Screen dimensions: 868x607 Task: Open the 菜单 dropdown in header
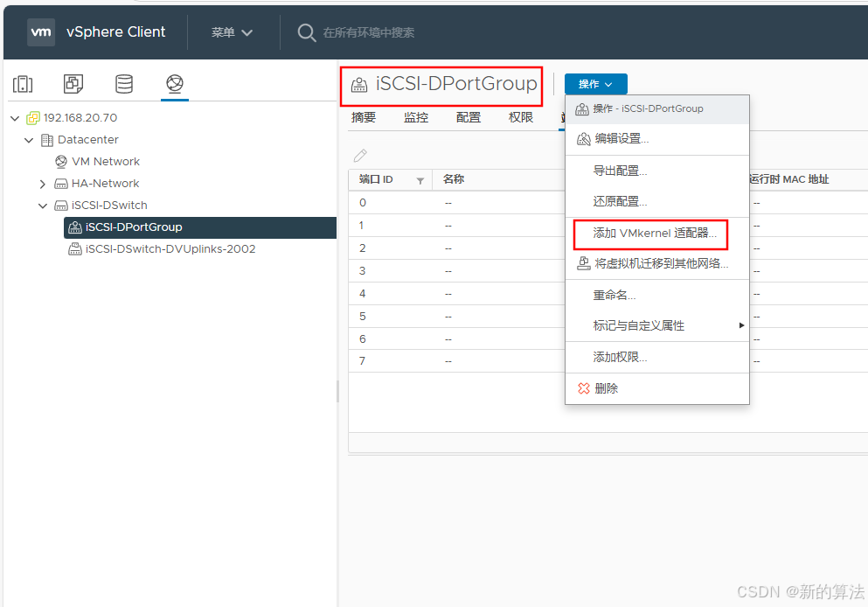pos(232,32)
